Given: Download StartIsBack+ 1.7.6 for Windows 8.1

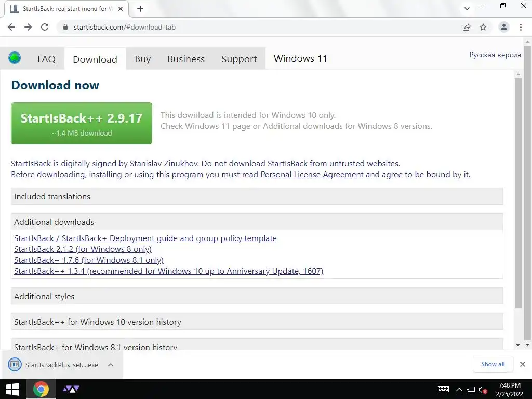Looking at the screenshot, I should point(88,260).
